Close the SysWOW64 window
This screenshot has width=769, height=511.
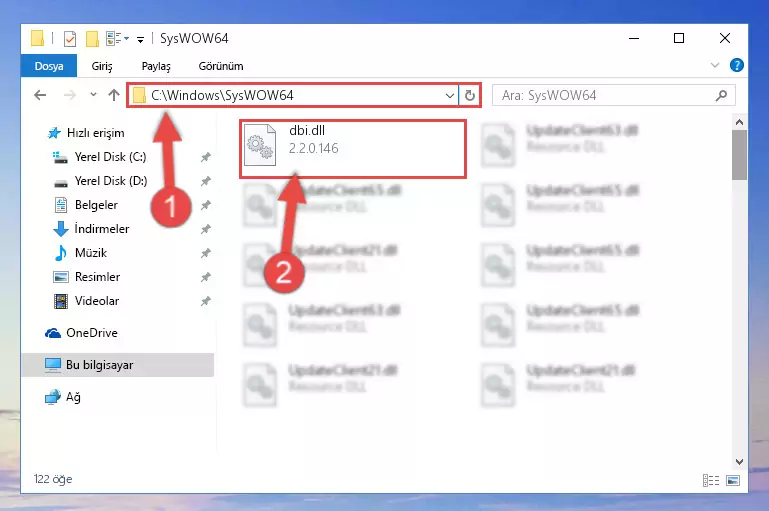click(725, 38)
